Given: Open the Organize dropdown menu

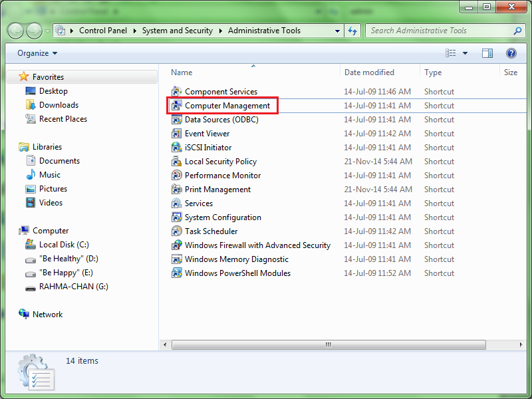Looking at the screenshot, I should [x=37, y=53].
